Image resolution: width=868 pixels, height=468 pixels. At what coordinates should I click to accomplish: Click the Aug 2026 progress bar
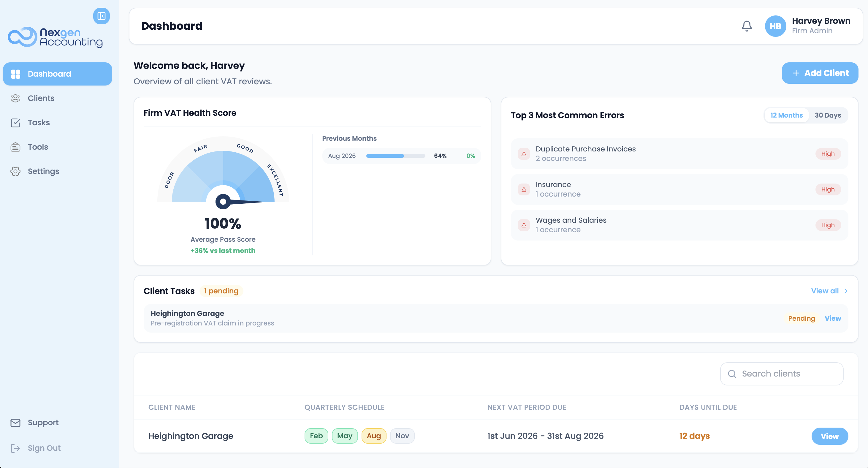[x=396, y=156]
